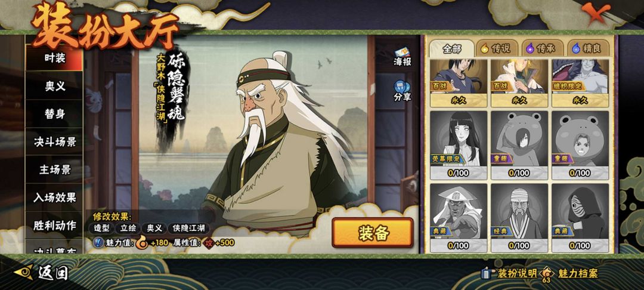
Task: Select the 传说 legendary filter tab
Action: pyautogui.click(x=496, y=48)
